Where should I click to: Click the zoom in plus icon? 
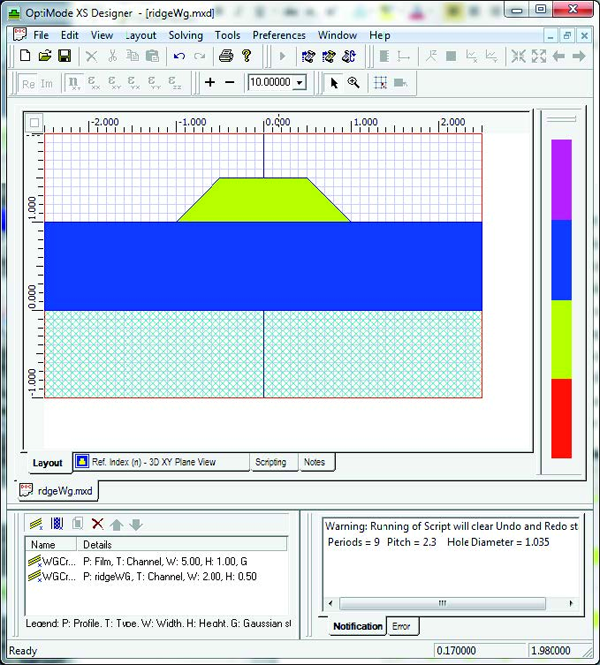point(210,82)
